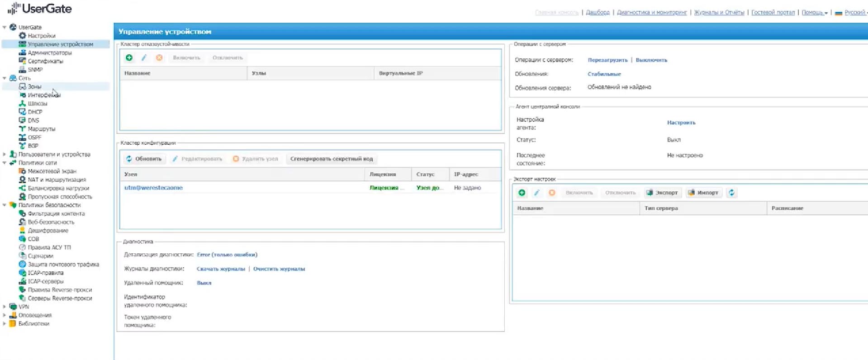Click the add icon in the Экспорт настроек toolbar

pyautogui.click(x=522, y=193)
